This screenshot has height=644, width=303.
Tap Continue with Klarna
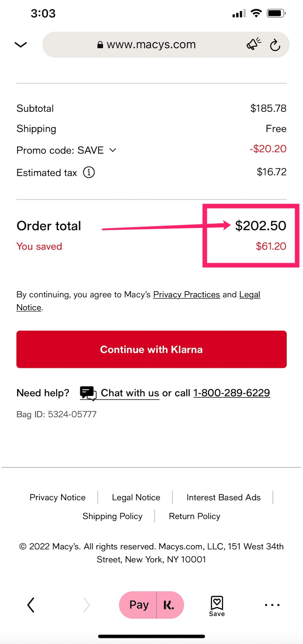(151, 349)
